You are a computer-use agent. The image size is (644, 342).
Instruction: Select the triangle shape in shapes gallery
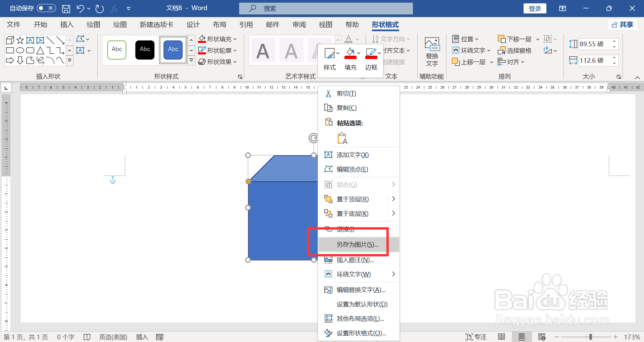(40, 51)
